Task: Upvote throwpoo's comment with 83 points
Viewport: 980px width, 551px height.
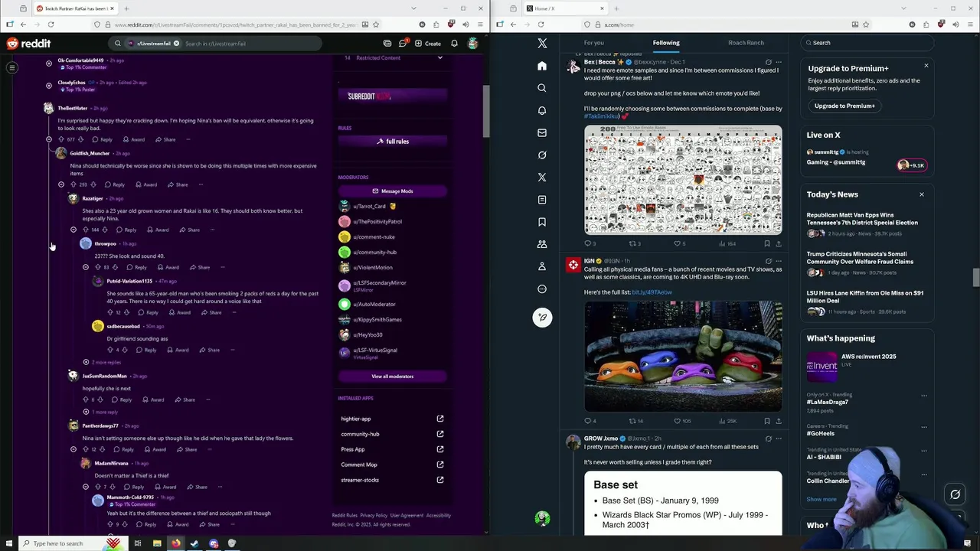Action: (98, 267)
